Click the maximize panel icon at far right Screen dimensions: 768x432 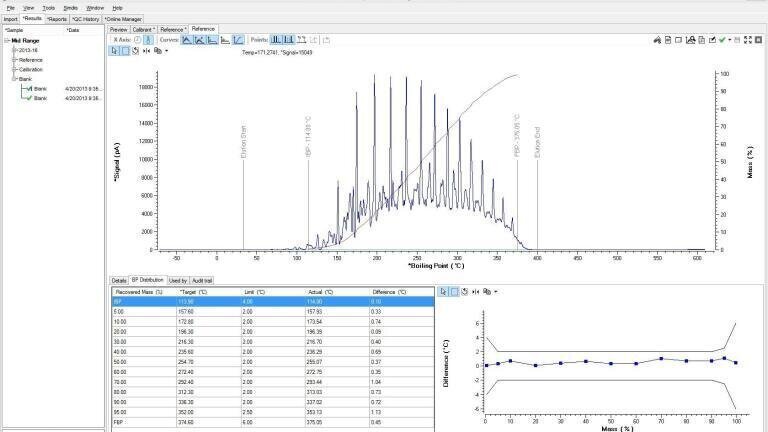tap(758, 40)
